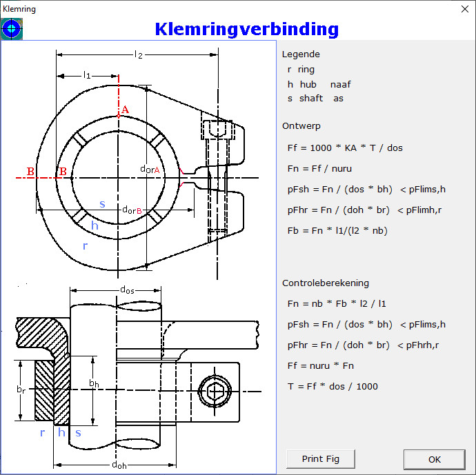Viewport: 476px width, 475px height.
Task: Click the br dimension label
Action: point(21,389)
